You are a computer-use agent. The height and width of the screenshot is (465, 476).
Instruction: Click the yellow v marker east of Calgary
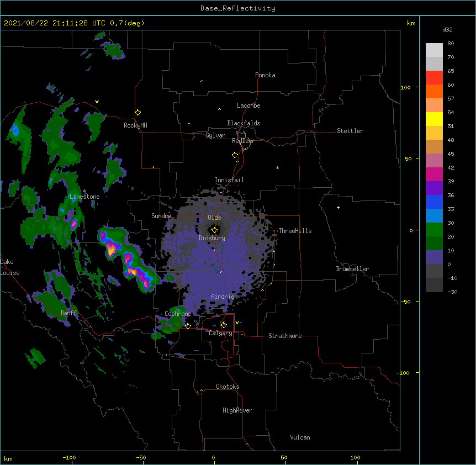tap(237, 323)
